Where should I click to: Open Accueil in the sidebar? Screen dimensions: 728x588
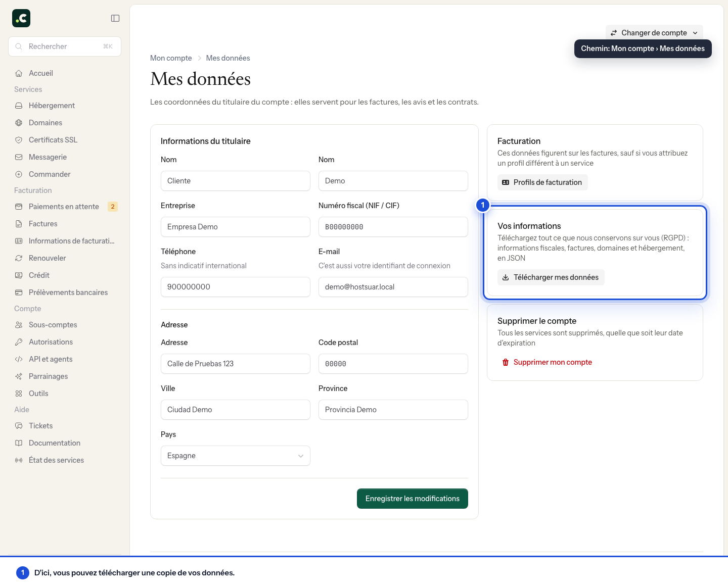pos(65,73)
